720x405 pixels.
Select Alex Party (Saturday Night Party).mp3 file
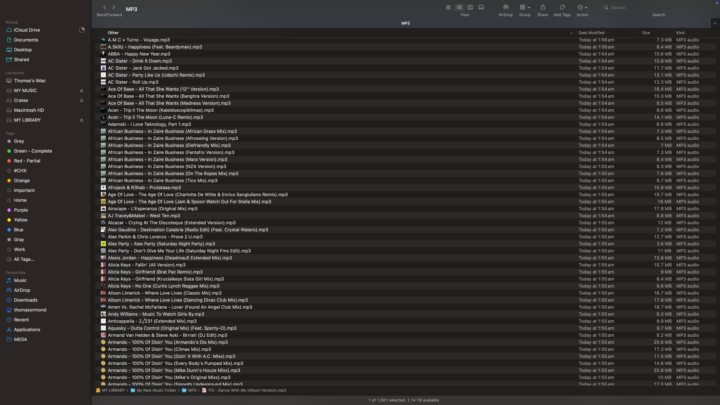[x=161, y=244]
